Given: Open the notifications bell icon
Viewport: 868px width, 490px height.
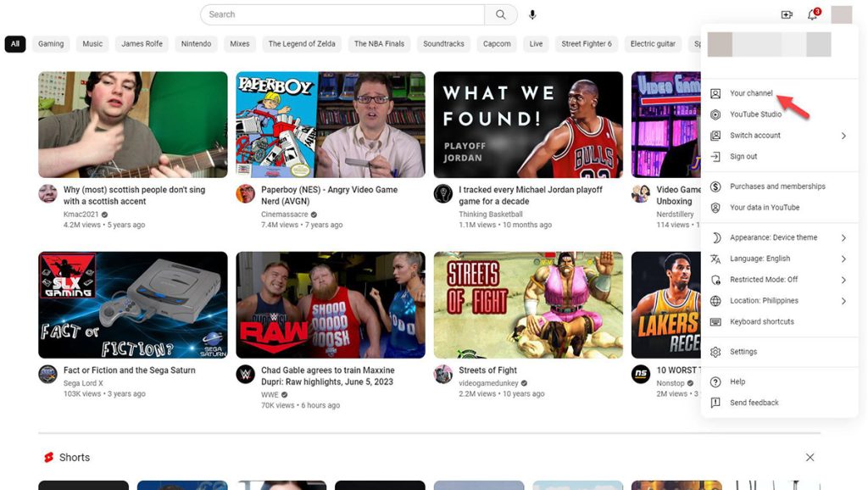Looking at the screenshot, I should [x=811, y=15].
